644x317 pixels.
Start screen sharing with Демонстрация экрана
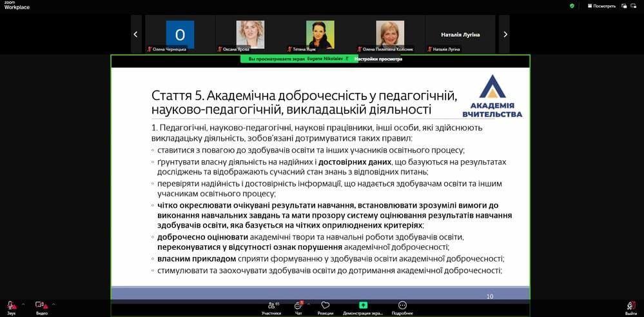[x=363, y=306]
